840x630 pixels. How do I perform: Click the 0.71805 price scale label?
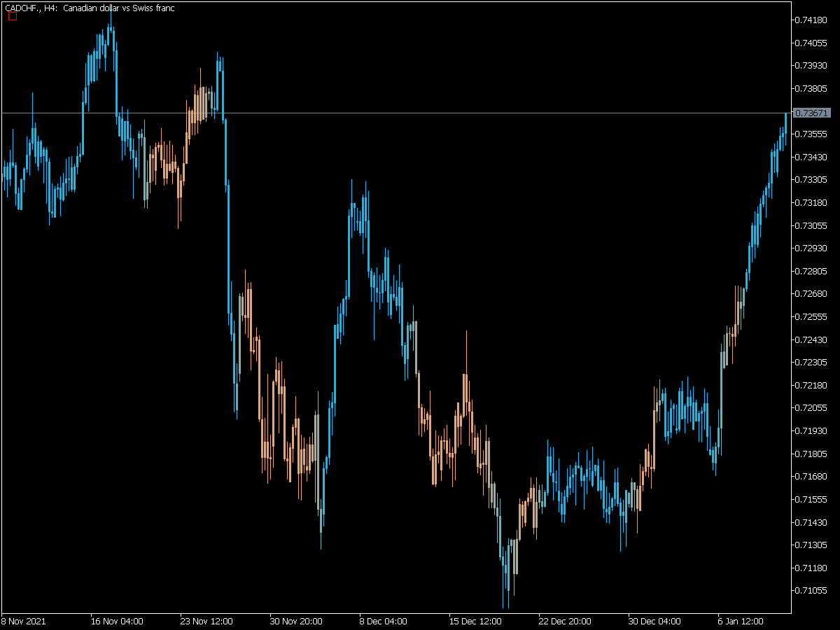tap(811, 454)
